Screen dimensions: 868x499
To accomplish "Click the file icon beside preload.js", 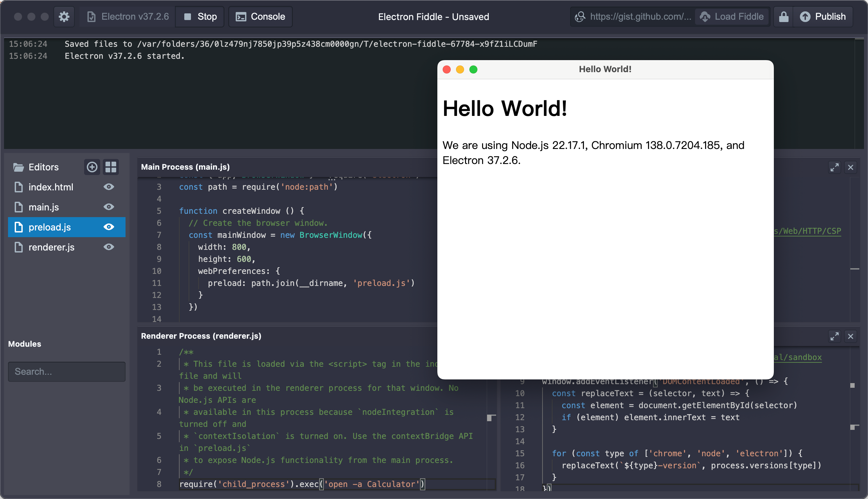I will [x=18, y=227].
